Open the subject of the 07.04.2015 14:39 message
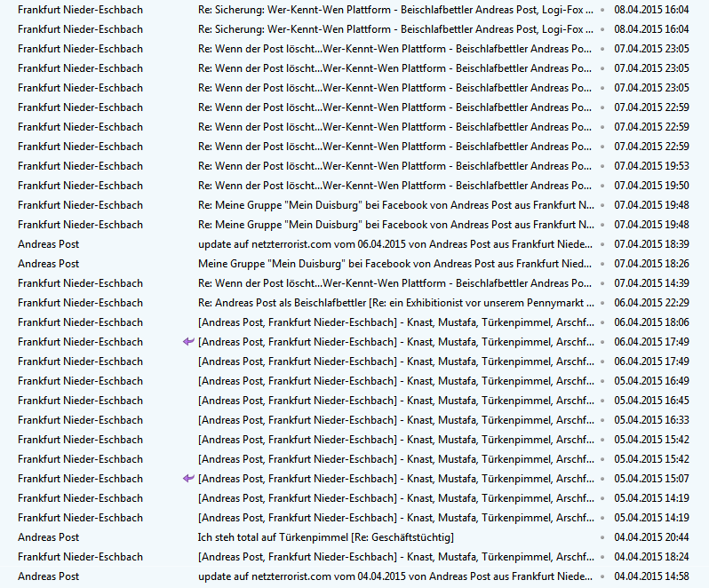 (394, 283)
